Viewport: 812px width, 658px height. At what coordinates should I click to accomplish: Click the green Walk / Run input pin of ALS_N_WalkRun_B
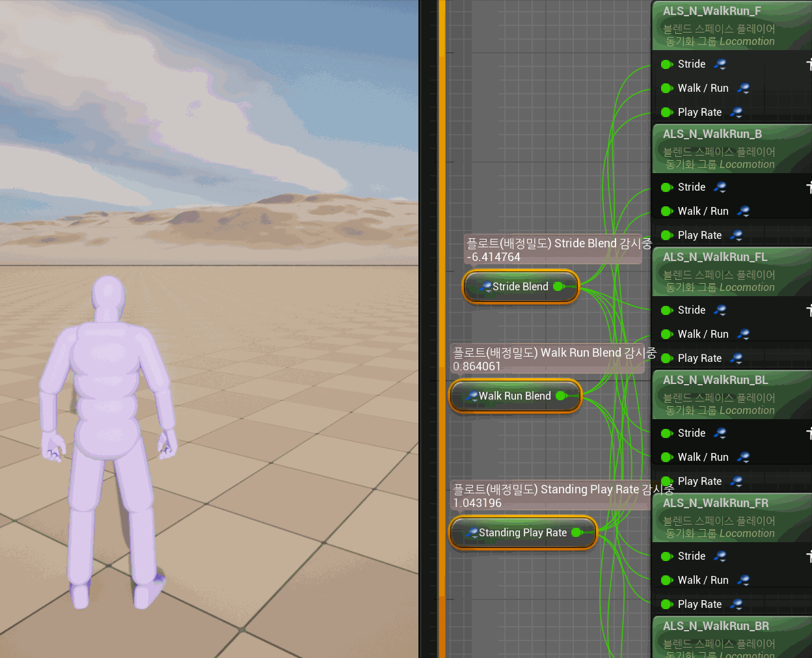[x=666, y=212]
